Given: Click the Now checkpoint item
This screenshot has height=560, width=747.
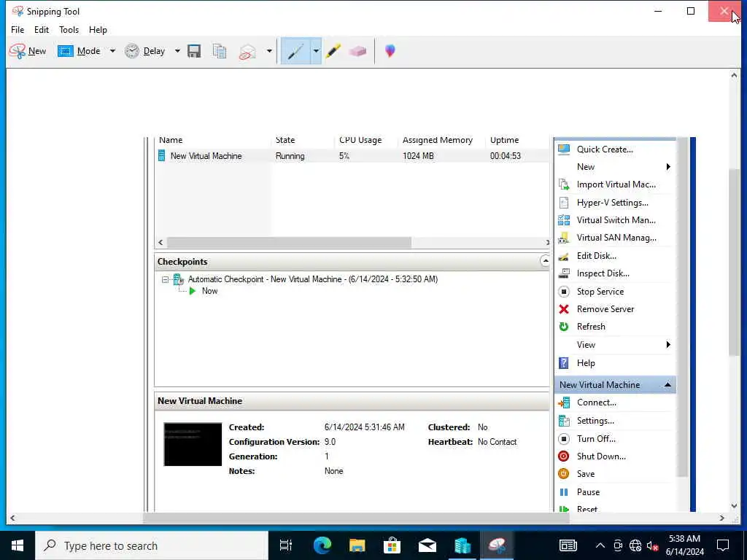Looking at the screenshot, I should tap(209, 291).
